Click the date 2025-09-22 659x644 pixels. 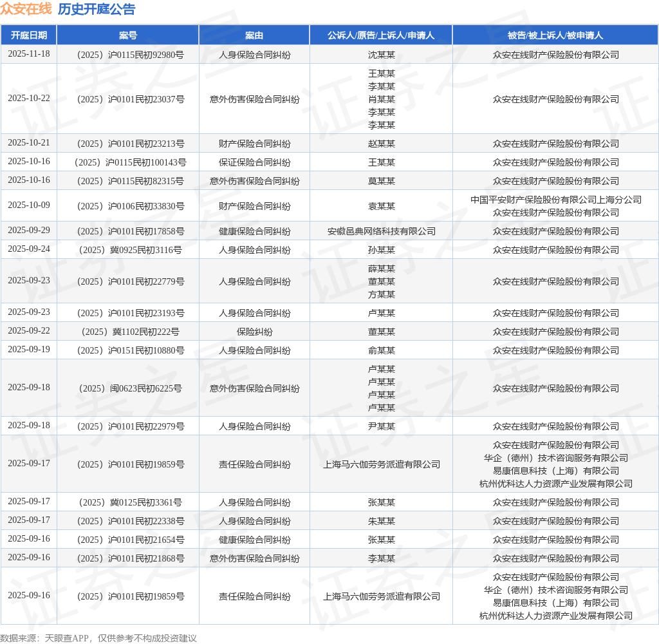tap(28, 330)
